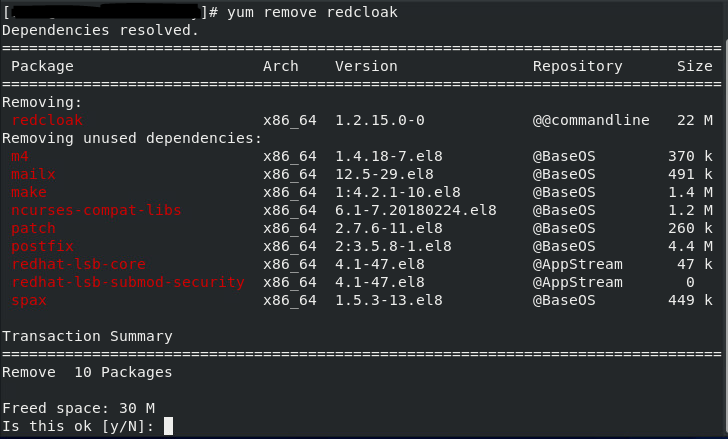Click the cursor after the y/N prompt
This screenshot has height=439, width=728.
tap(168, 426)
